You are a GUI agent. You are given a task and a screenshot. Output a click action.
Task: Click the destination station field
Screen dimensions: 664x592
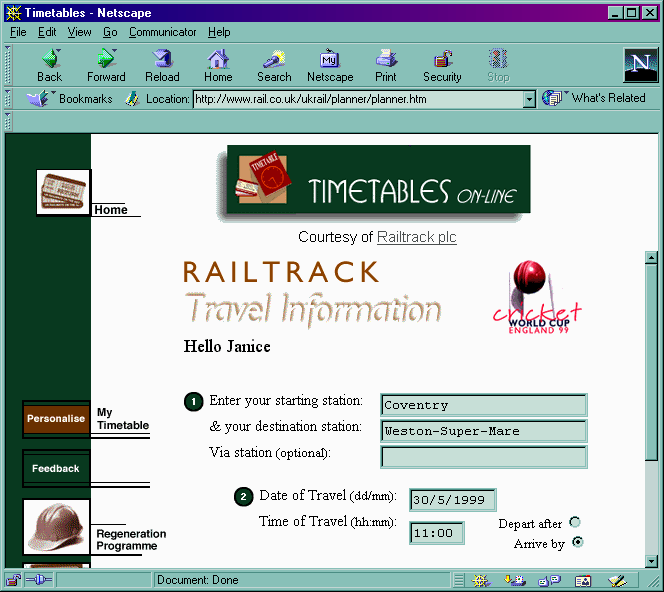tap(484, 431)
